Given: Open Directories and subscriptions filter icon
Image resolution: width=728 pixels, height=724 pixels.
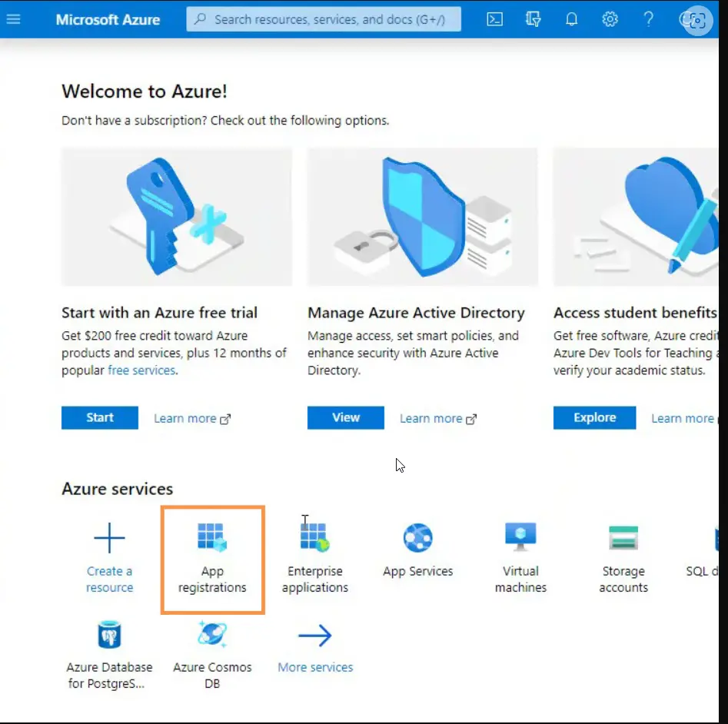Looking at the screenshot, I should pos(533,19).
